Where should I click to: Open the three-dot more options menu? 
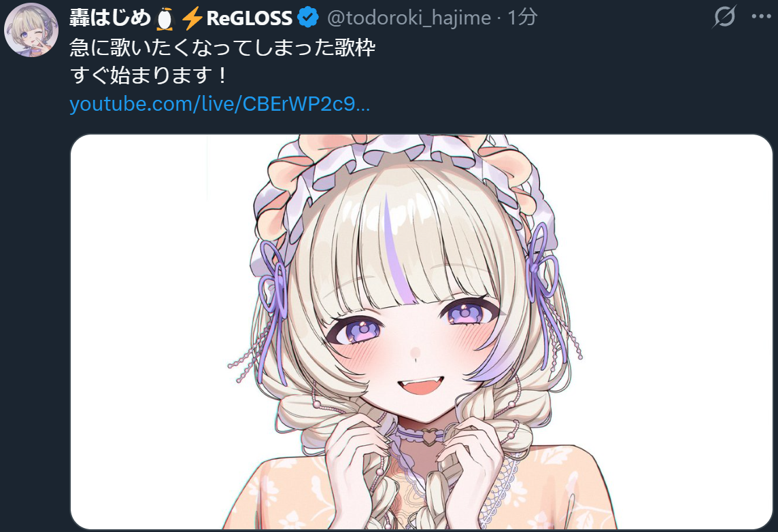(761, 17)
